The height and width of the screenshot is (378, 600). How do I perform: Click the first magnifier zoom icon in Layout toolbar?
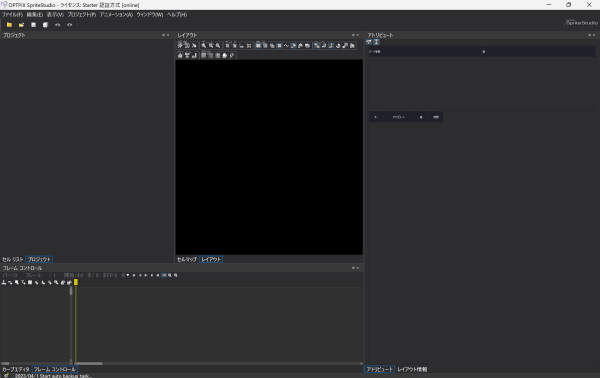pyautogui.click(x=204, y=45)
